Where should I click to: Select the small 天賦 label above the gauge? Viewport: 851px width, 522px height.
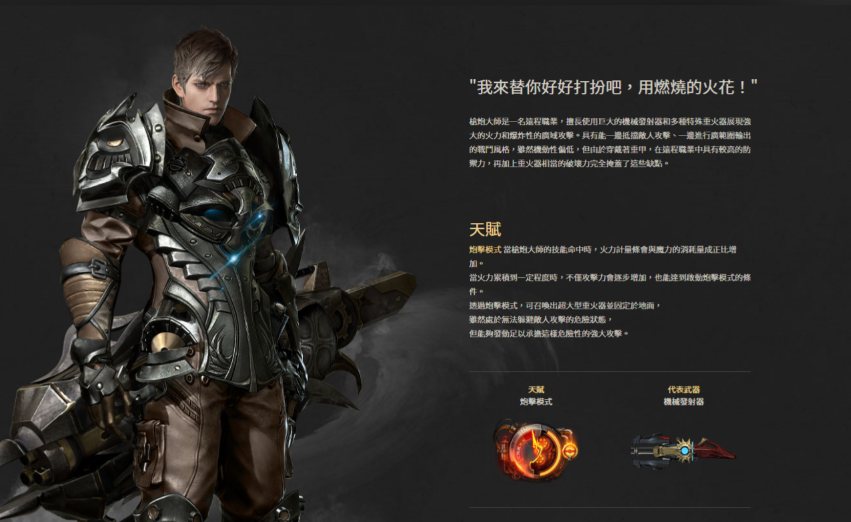click(x=536, y=390)
